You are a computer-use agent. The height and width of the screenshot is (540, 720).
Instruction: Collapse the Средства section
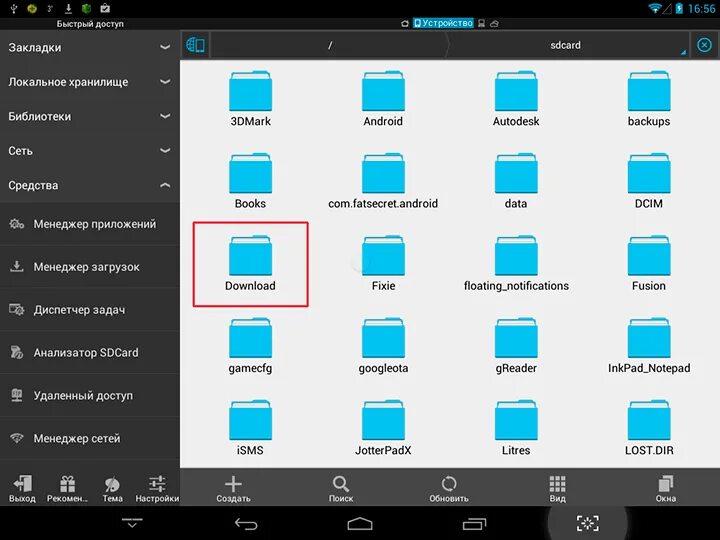(90, 185)
